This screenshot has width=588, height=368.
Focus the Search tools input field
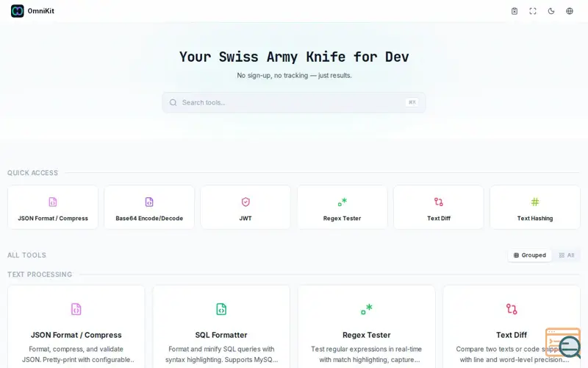(293, 102)
